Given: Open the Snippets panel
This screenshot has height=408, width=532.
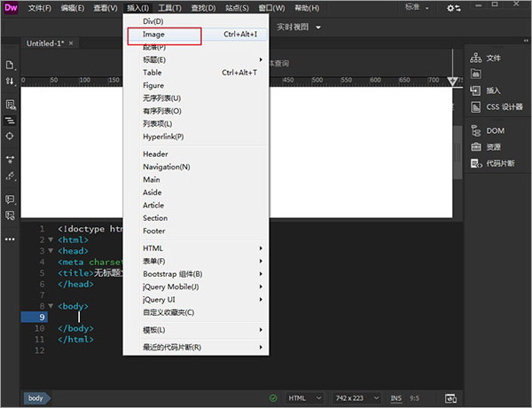Looking at the screenshot, I should (x=476, y=163).
